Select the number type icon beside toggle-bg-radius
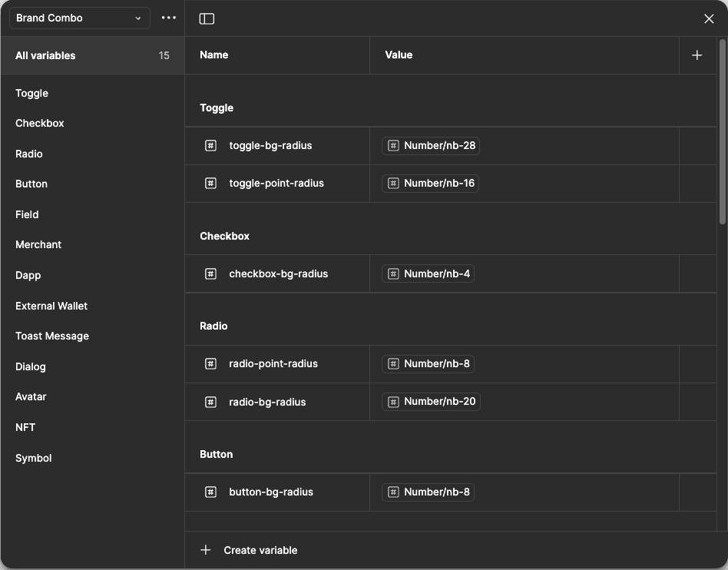This screenshot has width=728, height=570. coord(210,145)
